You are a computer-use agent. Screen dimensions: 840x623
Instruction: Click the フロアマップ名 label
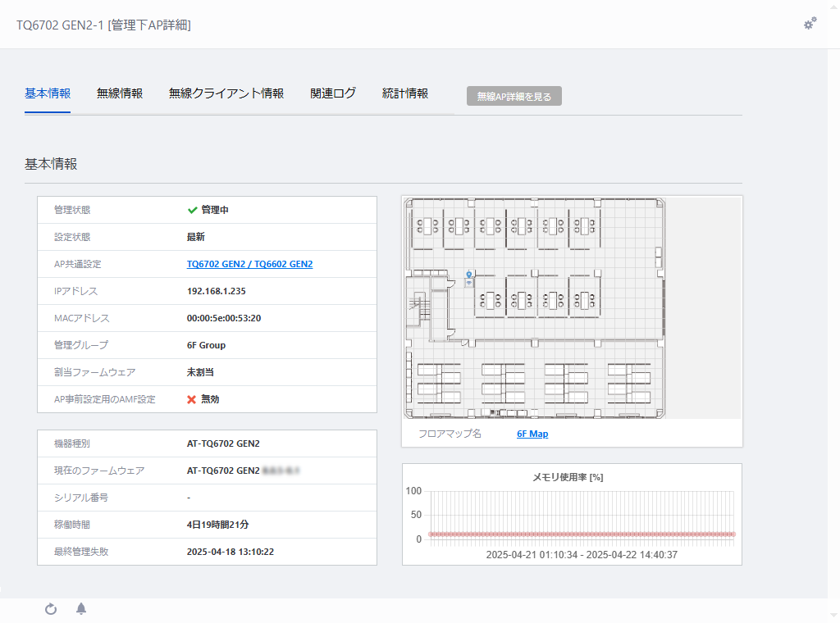pos(450,434)
